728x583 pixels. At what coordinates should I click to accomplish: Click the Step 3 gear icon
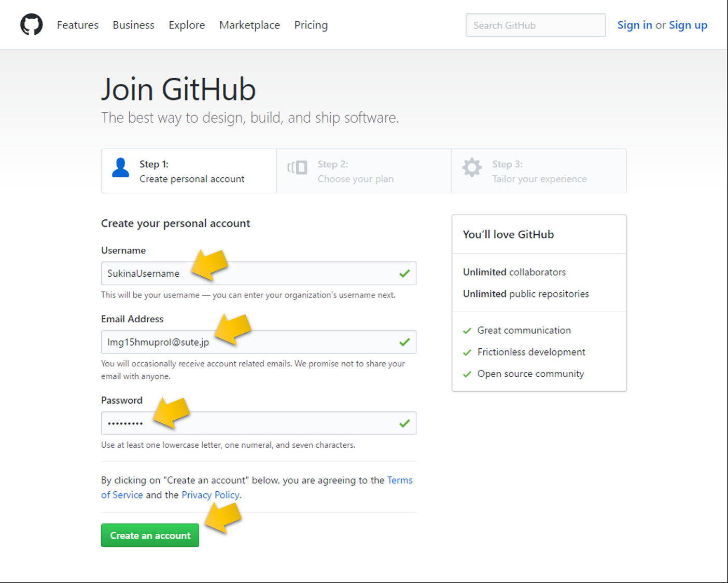coord(471,168)
